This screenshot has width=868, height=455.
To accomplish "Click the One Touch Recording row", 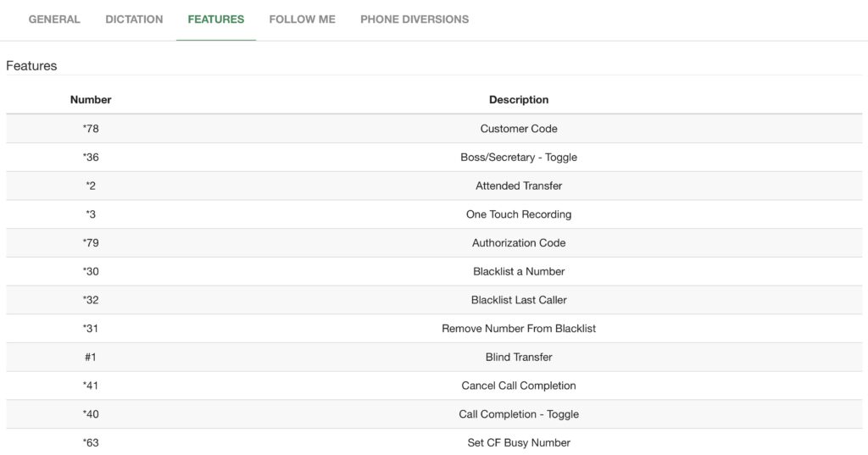I will coord(519,214).
